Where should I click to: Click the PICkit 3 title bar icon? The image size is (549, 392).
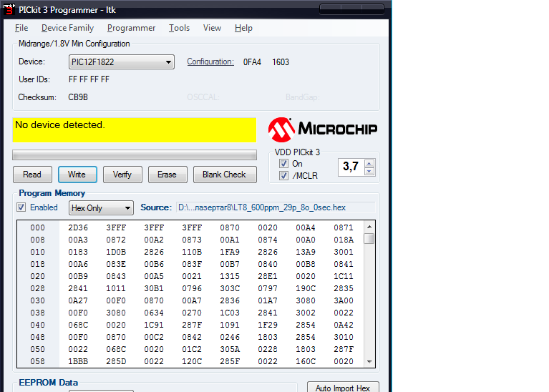coord(9,9)
